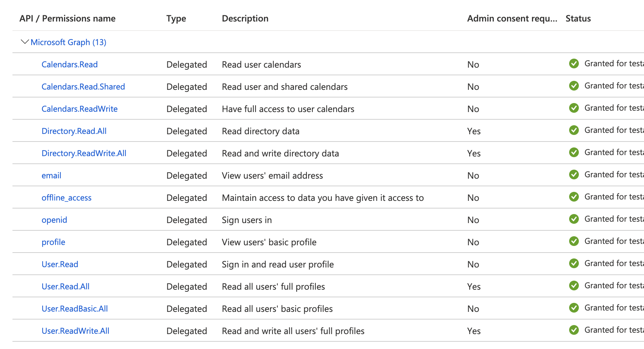Screen dimensions: 644x349
Task: Select the 'Read user calendars' description
Action: pyautogui.click(x=261, y=65)
